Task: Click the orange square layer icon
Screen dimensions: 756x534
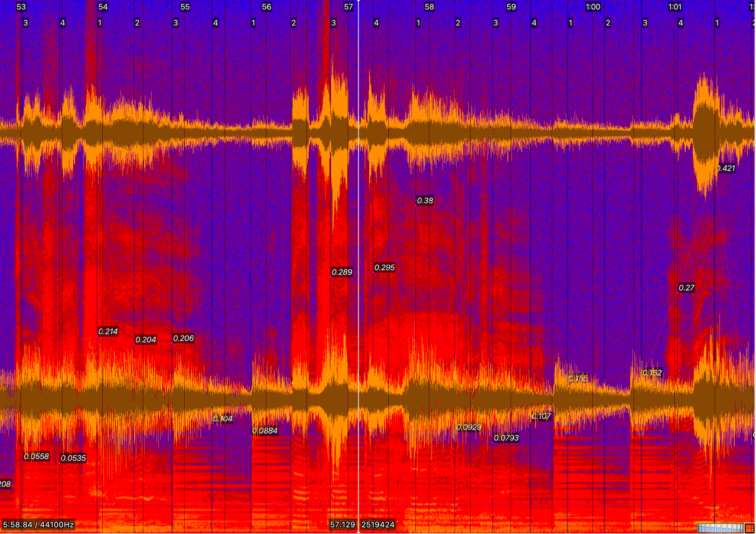Action: pos(749,527)
